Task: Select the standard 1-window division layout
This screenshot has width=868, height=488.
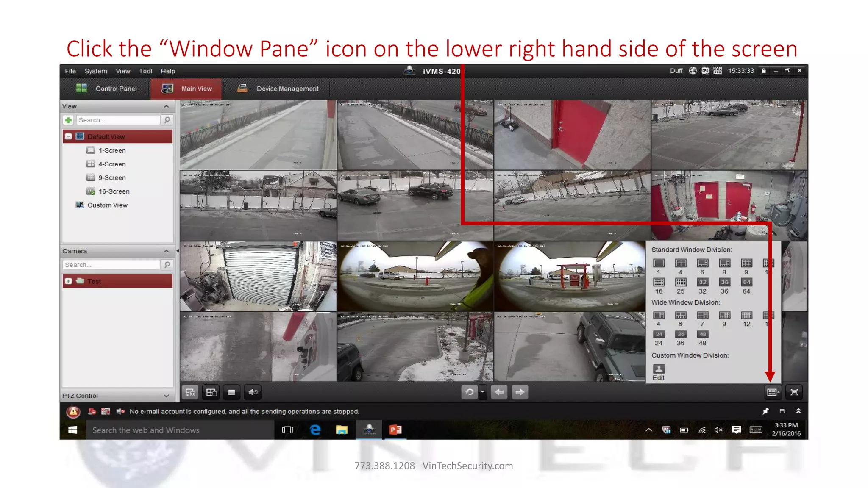Action: pos(659,263)
